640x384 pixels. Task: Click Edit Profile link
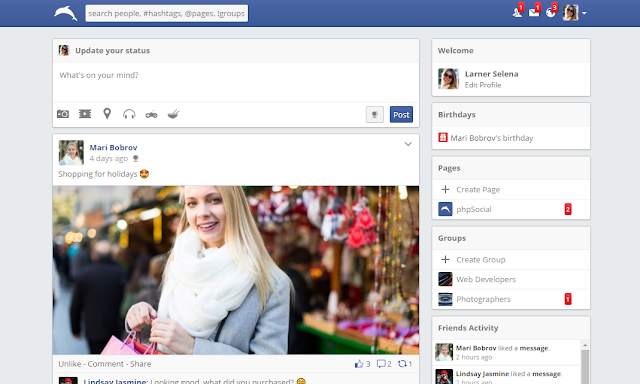(483, 85)
